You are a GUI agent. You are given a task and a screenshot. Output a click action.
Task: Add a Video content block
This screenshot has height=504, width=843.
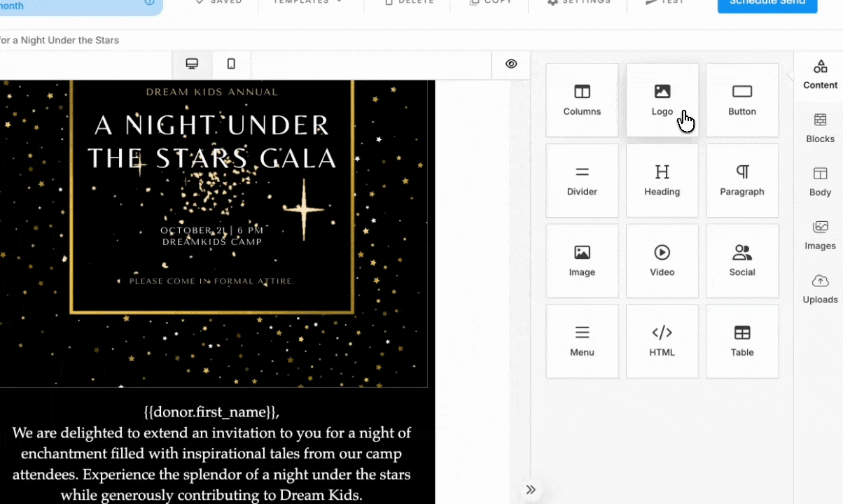coord(662,261)
